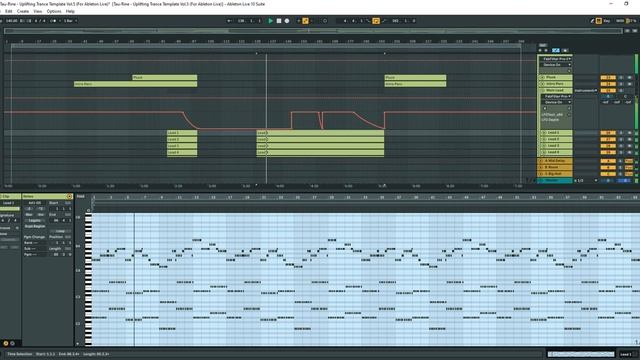Toggle Draw Mode pencil icon
640x360 pixels.
click(x=592, y=21)
